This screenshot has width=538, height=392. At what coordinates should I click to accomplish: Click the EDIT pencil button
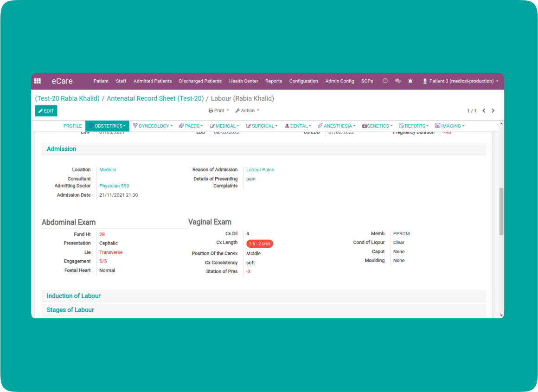[46, 111]
